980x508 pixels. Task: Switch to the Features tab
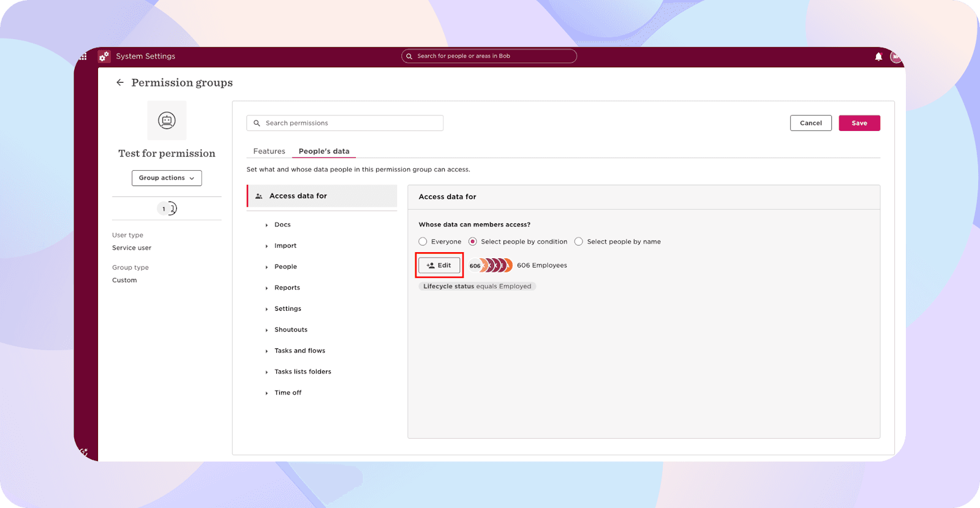(x=269, y=151)
